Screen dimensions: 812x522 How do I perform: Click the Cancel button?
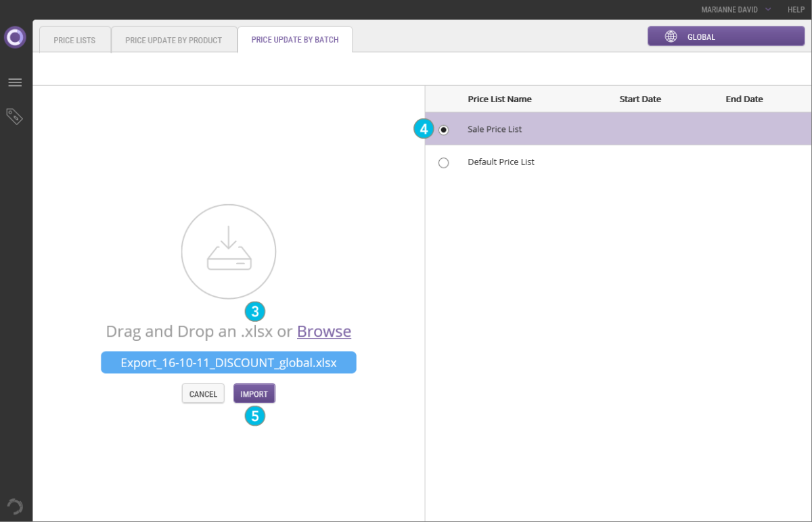click(x=203, y=394)
